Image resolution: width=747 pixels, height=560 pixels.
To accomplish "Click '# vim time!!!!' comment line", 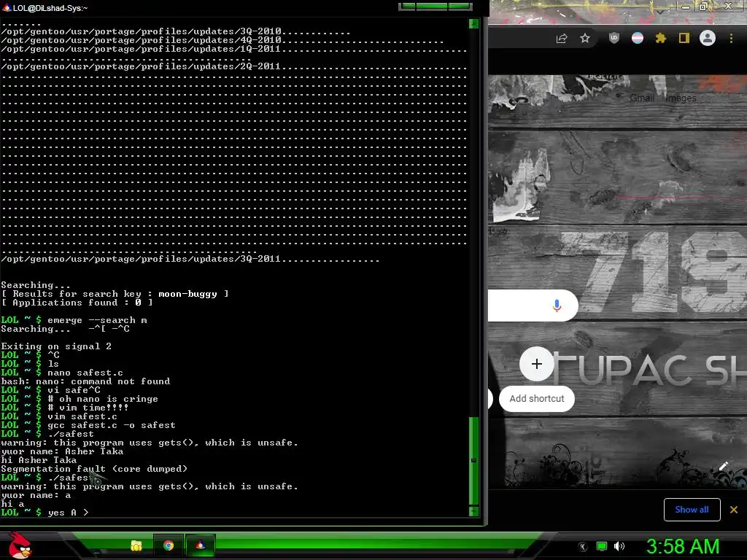I will point(88,407).
